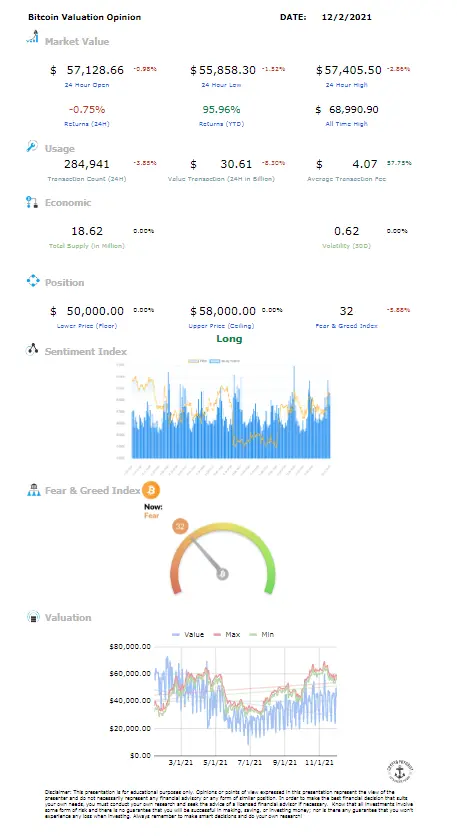
Task: Click the value transaction amount 30.61
Action: pyautogui.click(x=236, y=164)
